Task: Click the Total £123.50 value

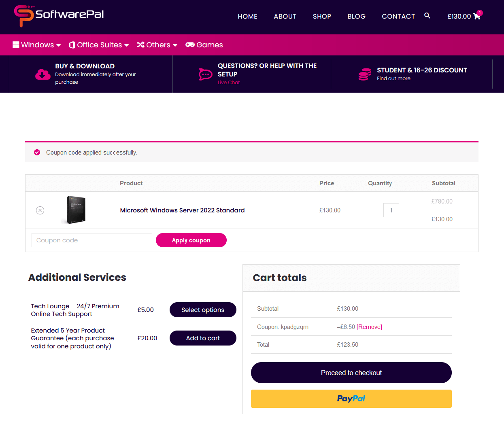Action: click(x=348, y=345)
